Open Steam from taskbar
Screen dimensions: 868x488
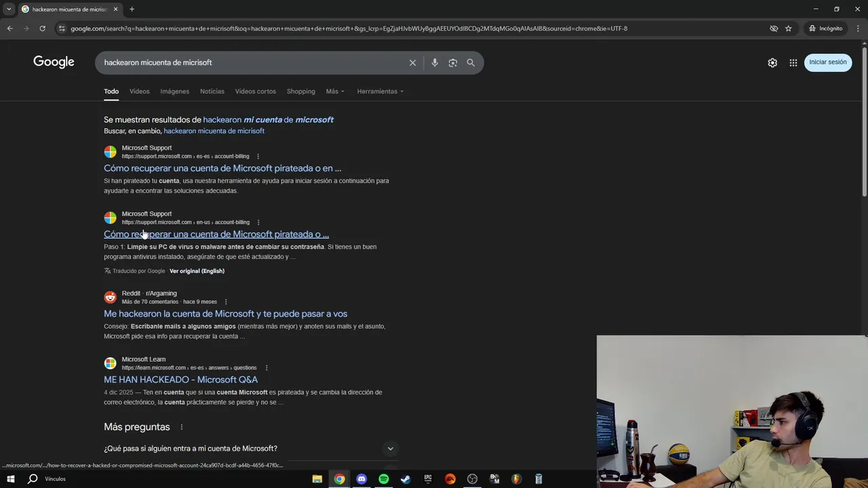pos(406,479)
